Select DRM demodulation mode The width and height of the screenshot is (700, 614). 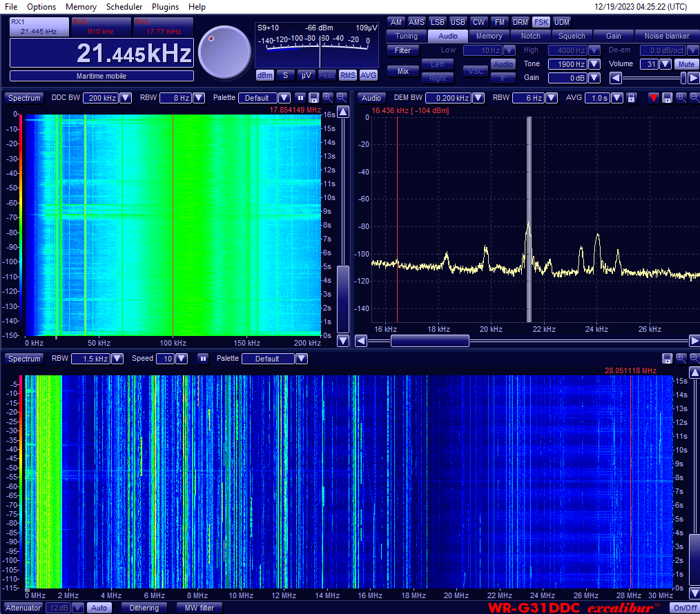(520, 22)
